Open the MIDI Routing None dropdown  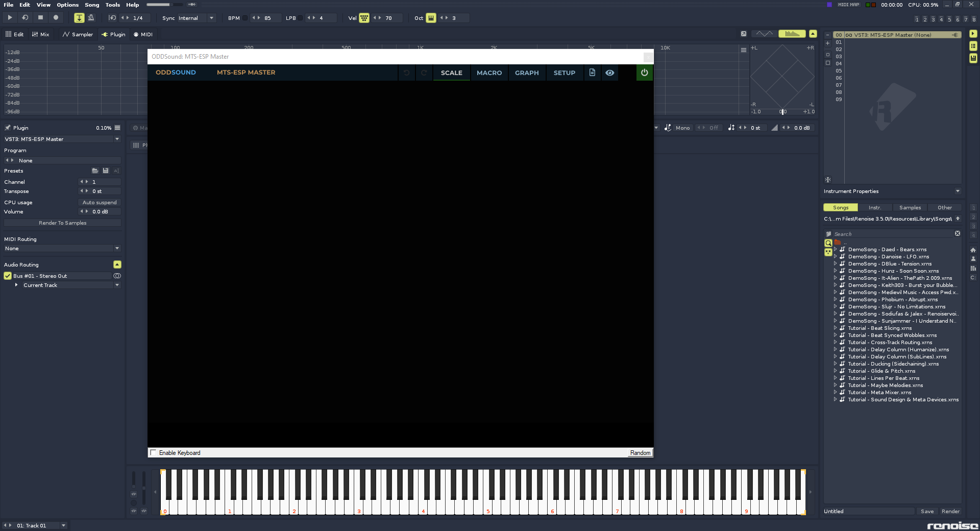(x=62, y=248)
